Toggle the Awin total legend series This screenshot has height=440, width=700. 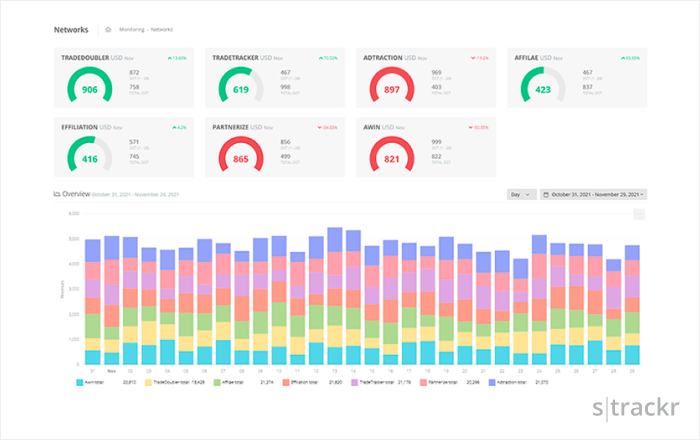(x=106, y=382)
